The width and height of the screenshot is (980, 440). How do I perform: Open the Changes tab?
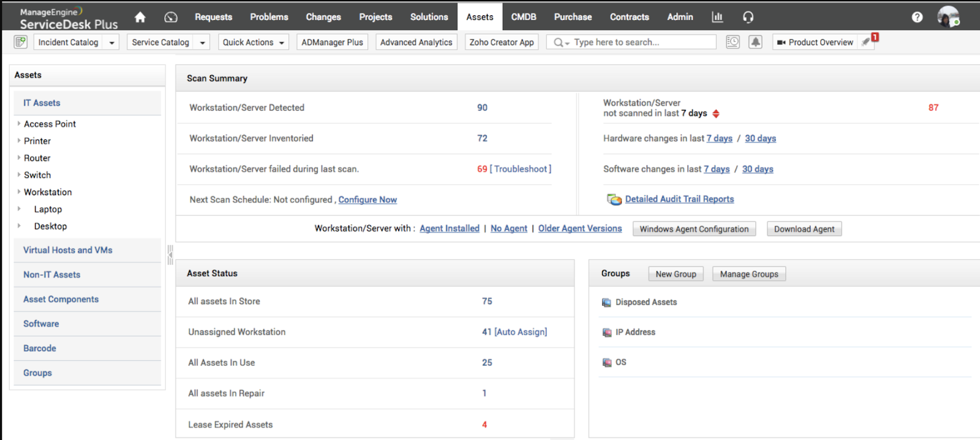[x=323, y=17]
